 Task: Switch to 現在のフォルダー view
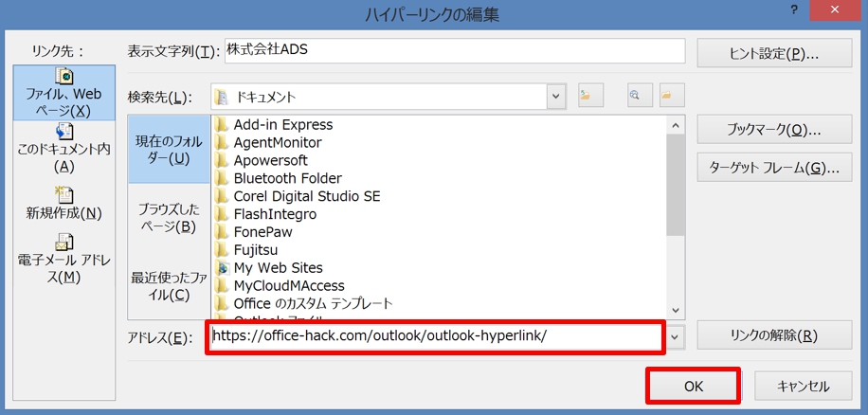(169, 150)
